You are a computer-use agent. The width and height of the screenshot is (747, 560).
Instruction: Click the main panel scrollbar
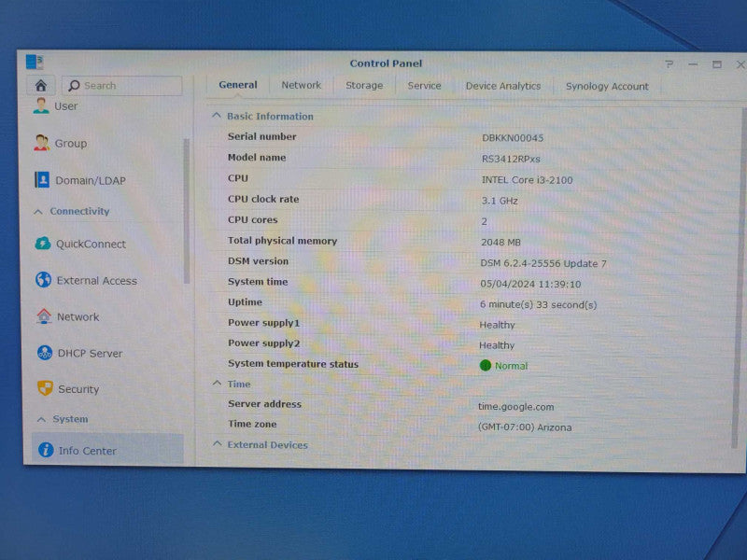[738, 278]
